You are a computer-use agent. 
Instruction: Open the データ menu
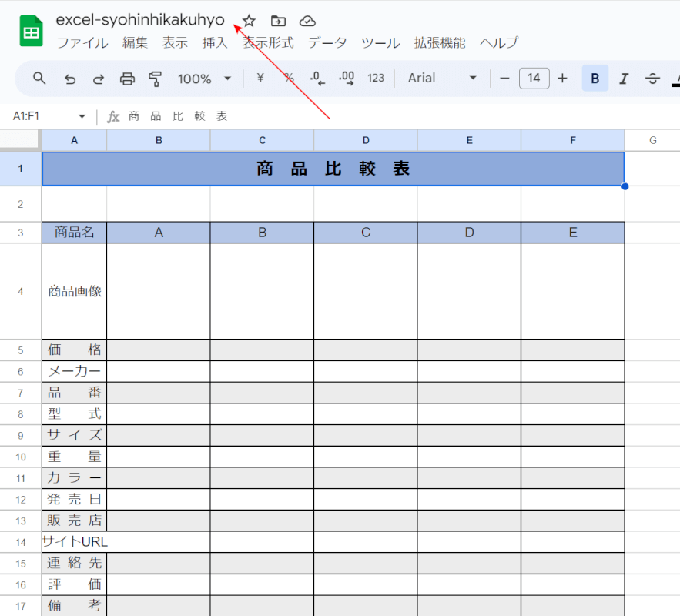click(x=327, y=43)
